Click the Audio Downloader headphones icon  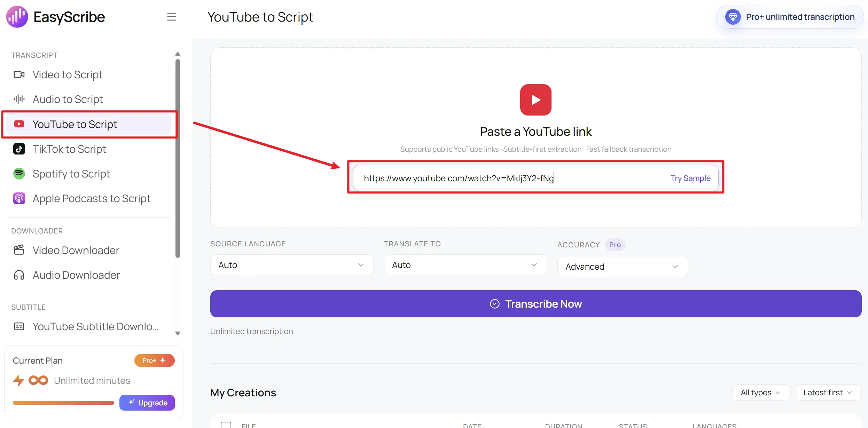pyautogui.click(x=19, y=275)
